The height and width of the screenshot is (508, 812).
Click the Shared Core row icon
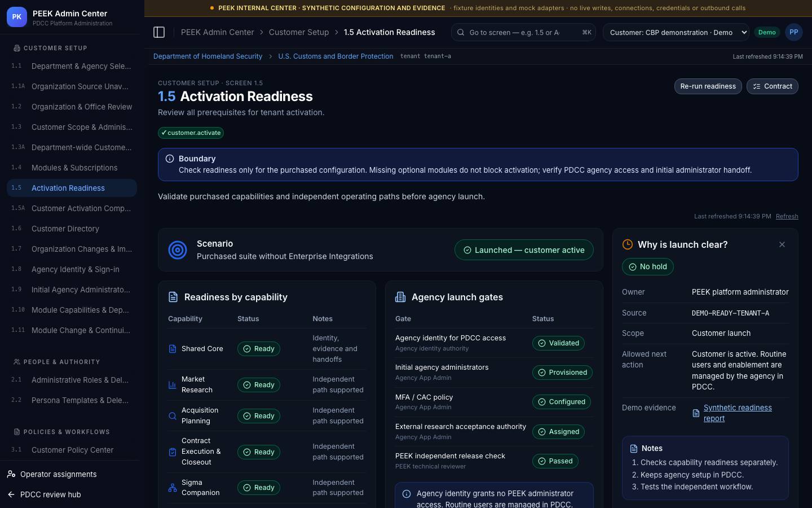coord(173,349)
